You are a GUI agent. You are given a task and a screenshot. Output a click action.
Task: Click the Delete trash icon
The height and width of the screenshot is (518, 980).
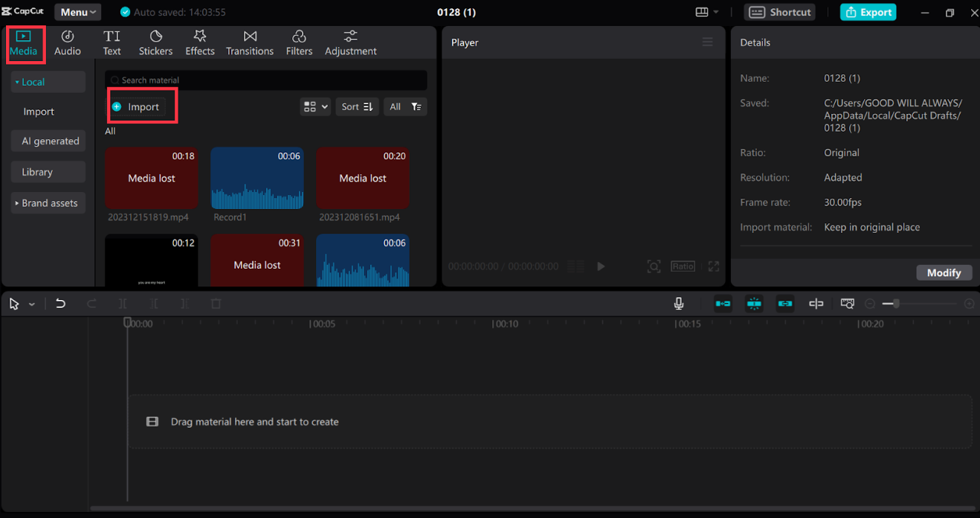(216, 304)
